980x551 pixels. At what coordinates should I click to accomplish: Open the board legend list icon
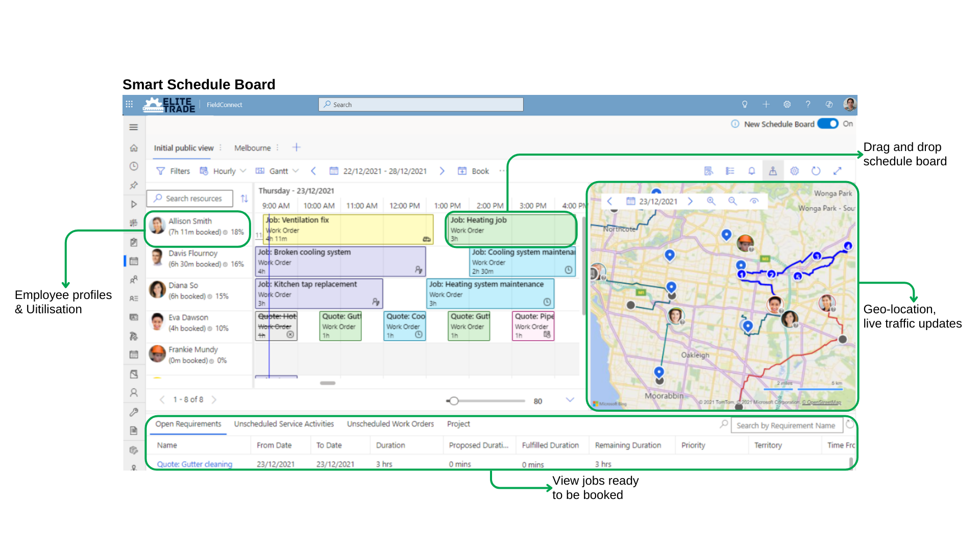(x=730, y=171)
